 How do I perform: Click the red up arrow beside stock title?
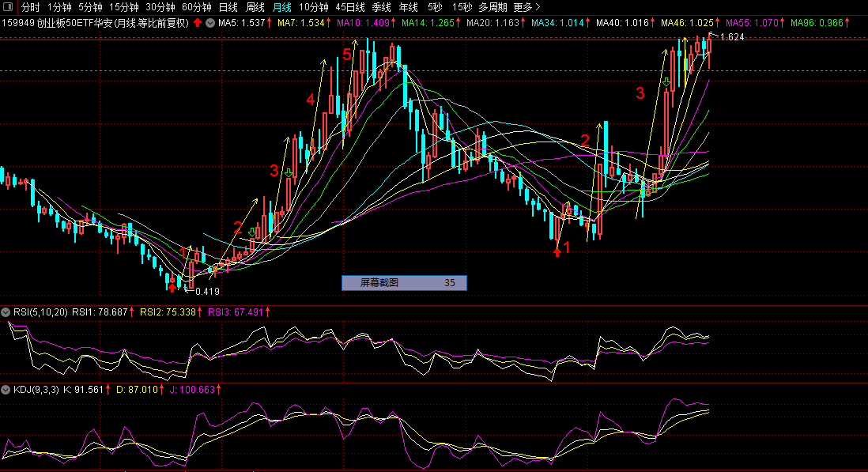click(x=198, y=23)
